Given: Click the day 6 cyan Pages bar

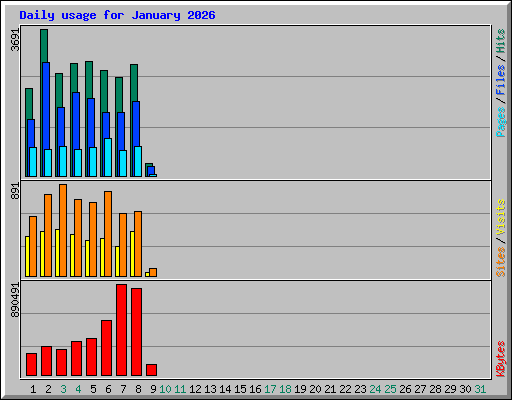Looking at the screenshot, I should click(108, 157).
